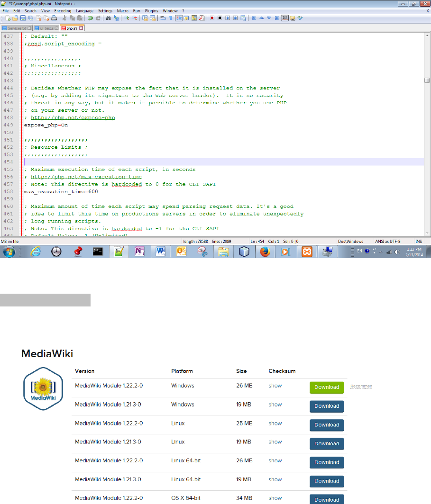
Task: Close the Services.txt tab
Action: pyautogui.click(x=29, y=28)
